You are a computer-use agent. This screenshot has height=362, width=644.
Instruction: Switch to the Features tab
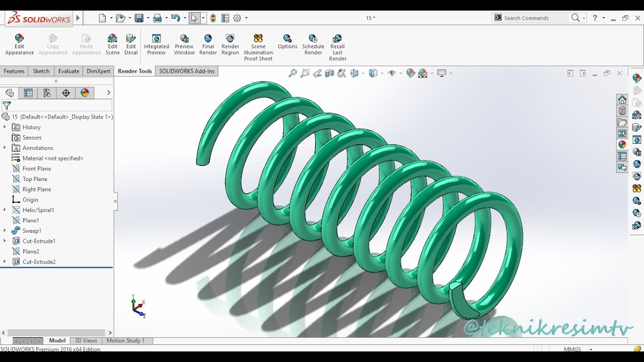point(14,71)
